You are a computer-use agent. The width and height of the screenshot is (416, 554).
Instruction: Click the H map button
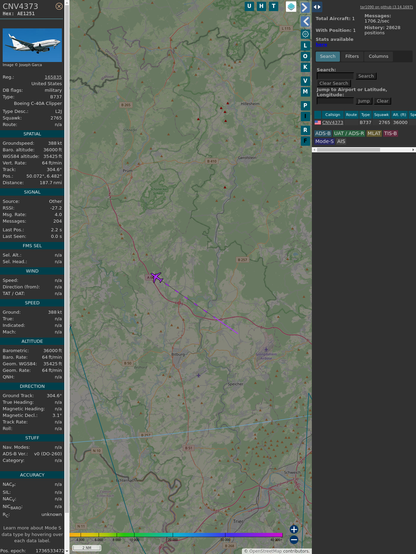[x=261, y=6]
